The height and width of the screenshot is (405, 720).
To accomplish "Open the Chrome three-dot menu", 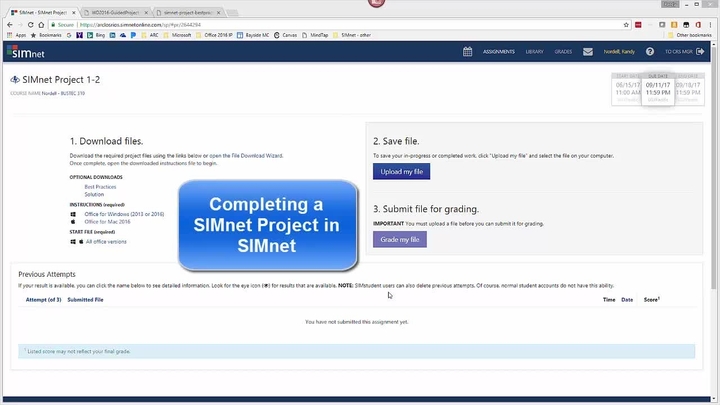I will pos(710,25).
